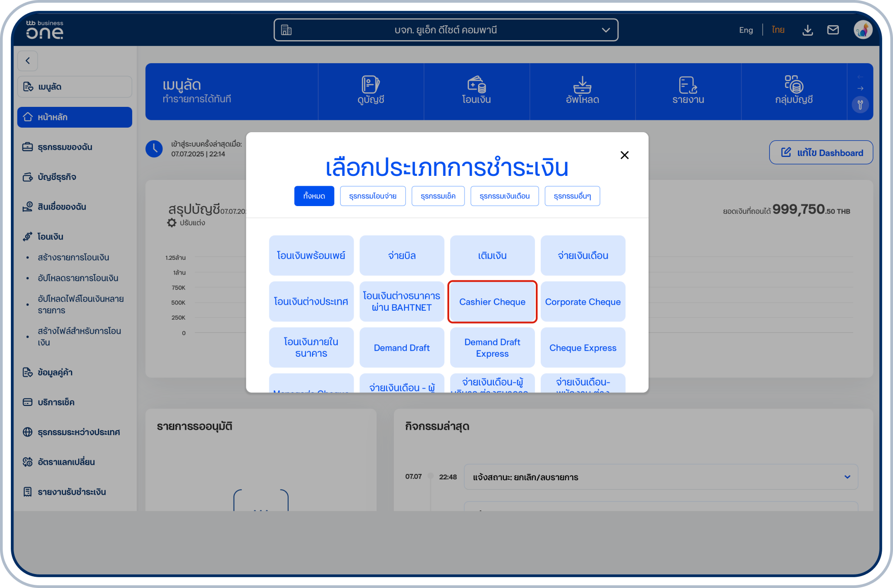Choose โอนเงินภายในธนาคาร payment type
Screen dimensions: 893x588
[311, 348]
